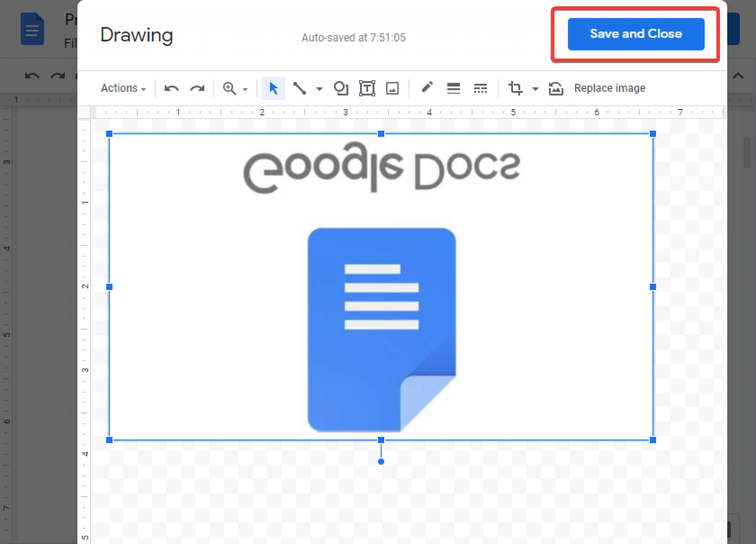This screenshot has width=756, height=544.
Task: Select the text box tool
Action: pos(366,88)
